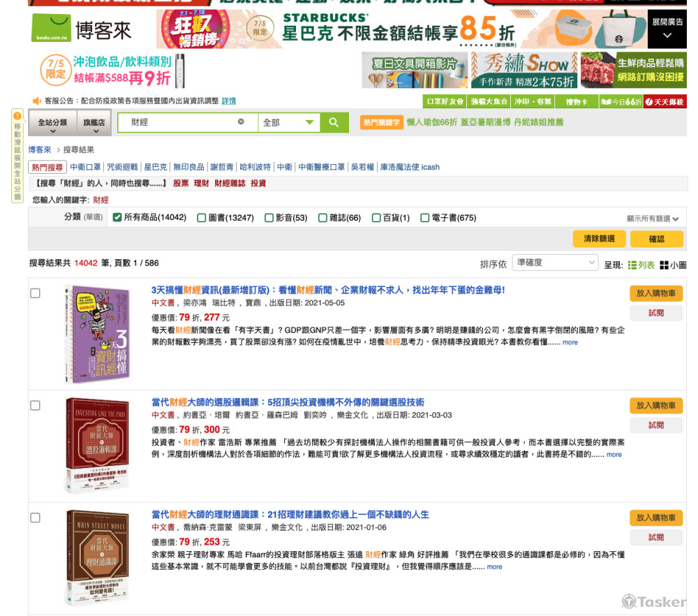Open the 全部 search category dropdown
698x616 pixels.
[x=289, y=122]
